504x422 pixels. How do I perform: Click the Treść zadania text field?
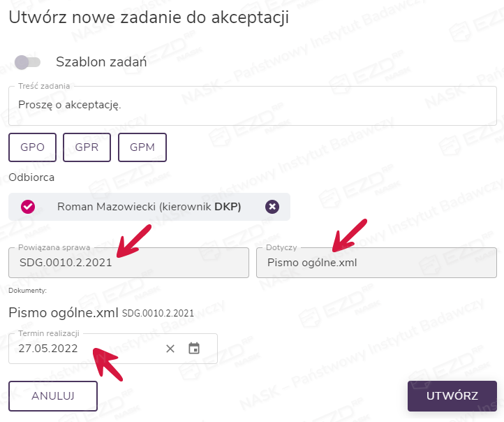point(252,106)
